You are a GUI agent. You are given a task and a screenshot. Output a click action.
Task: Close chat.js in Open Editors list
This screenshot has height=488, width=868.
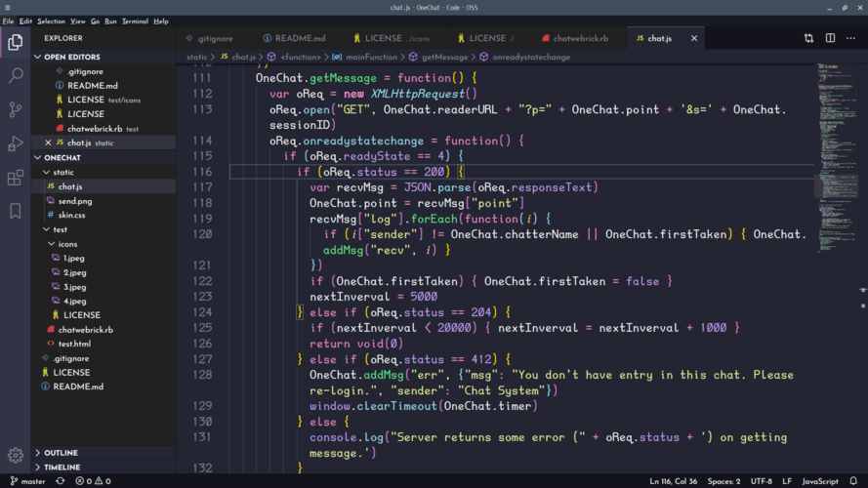[48, 142]
